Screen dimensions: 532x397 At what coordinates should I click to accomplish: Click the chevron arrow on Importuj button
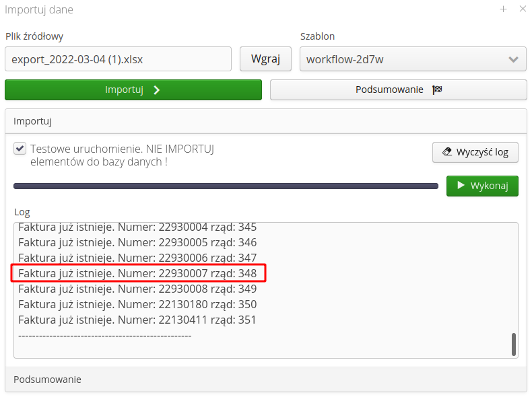coord(157,90)
